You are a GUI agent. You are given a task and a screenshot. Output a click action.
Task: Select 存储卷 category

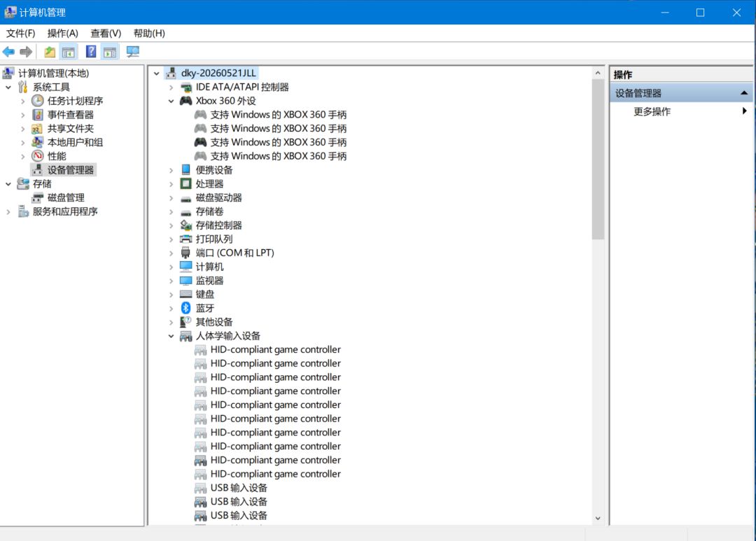(x=209, y=211)
